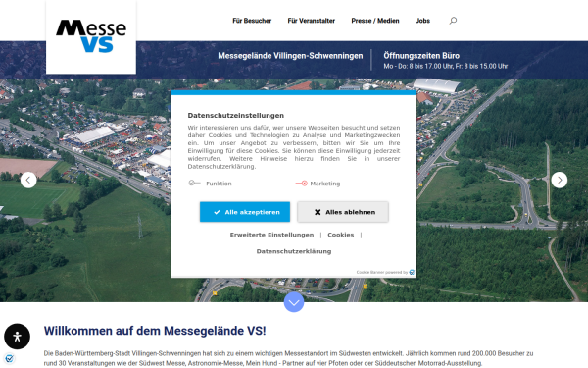The image size is (588, 368).
Task: Click the cookie banner provider logo
Action: coord(412,272)
